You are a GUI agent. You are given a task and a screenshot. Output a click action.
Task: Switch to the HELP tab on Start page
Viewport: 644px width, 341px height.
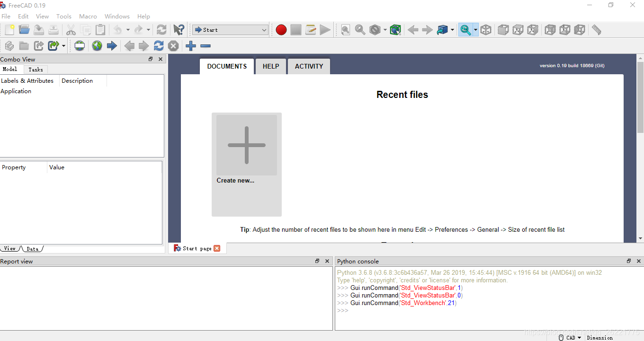(271, 66)
